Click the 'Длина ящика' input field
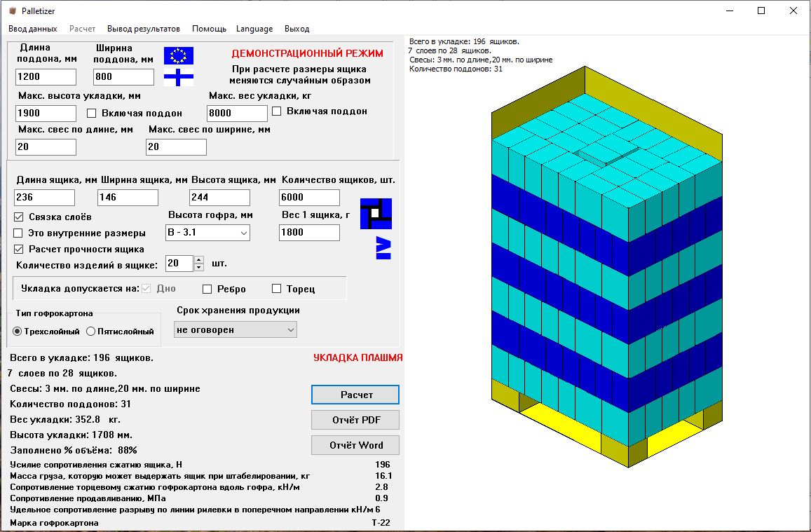This screenshot has width=811, height=532. click(x=44, y=197)
